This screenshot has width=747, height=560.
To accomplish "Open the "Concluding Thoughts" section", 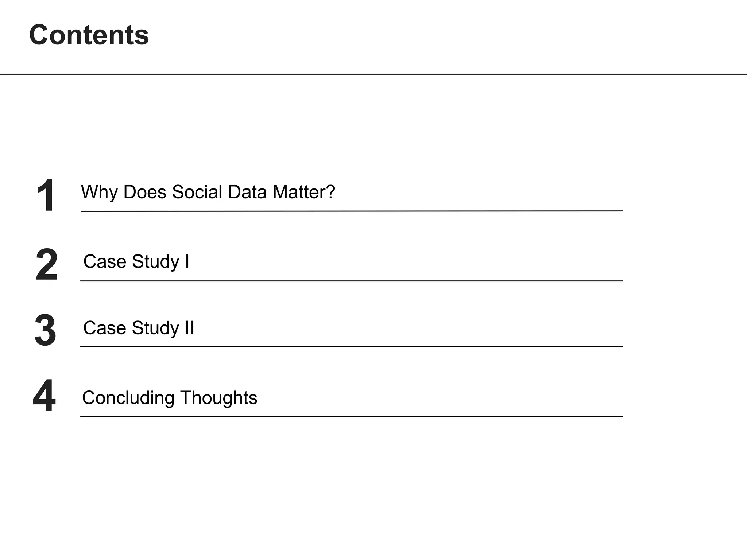I will [170, 398].
